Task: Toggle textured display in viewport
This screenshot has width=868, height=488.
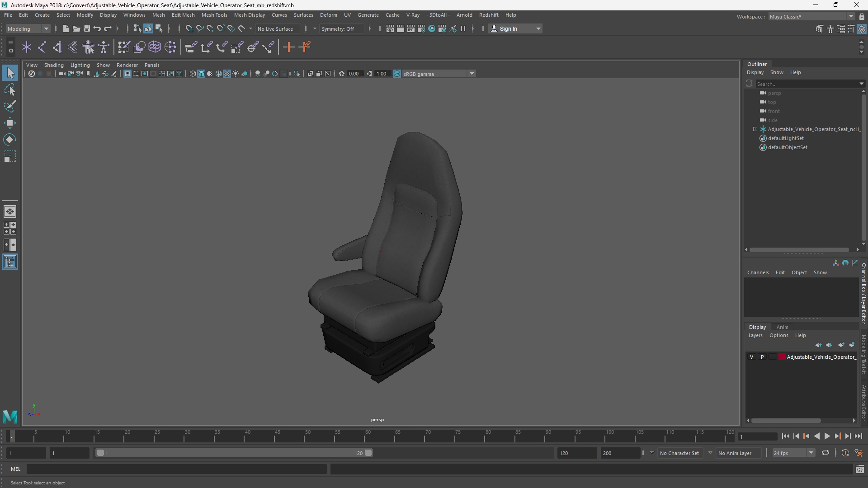Action: pyautogui.click(x=227, y=74)
